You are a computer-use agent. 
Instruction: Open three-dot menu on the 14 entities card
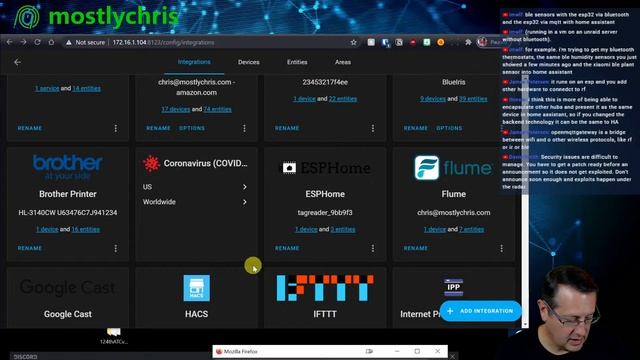coord(116,128)
